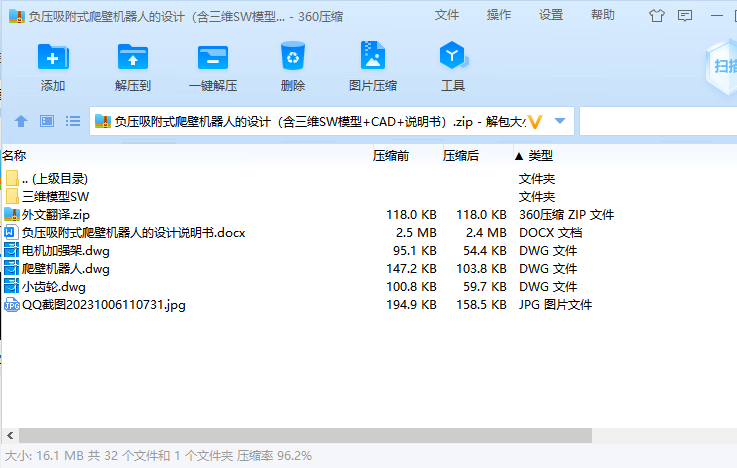This screenshot has width=737, height=468.
Task: Open the 操作 menu
Action: point(499,15)
